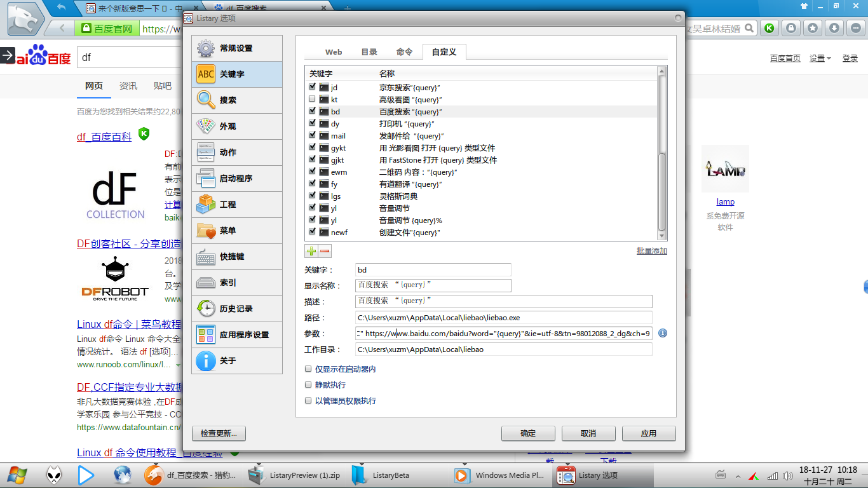Switch to the 命令 tab

coord(404,52)
